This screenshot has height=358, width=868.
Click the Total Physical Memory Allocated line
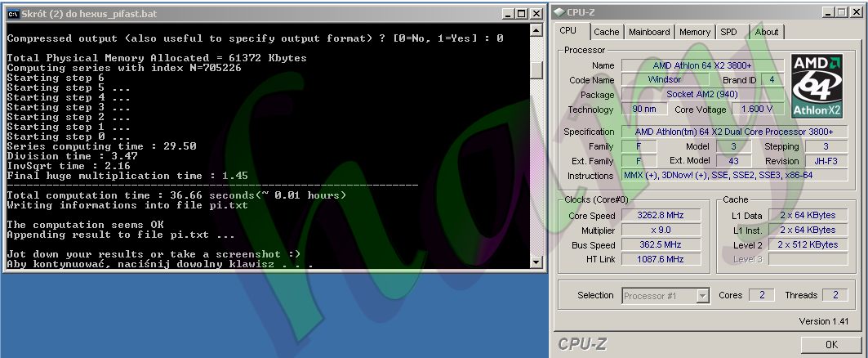pos(157,58)
